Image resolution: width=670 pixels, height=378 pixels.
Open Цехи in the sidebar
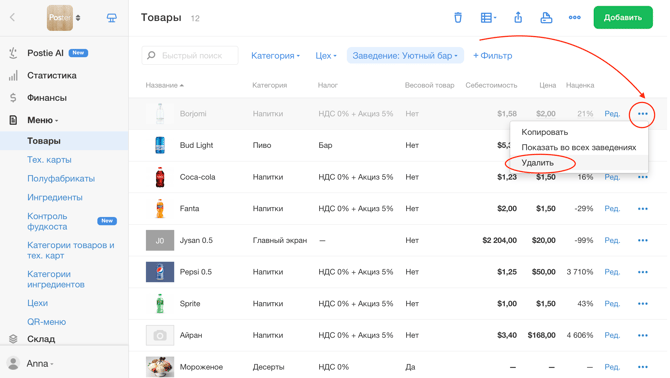[38, 303]
